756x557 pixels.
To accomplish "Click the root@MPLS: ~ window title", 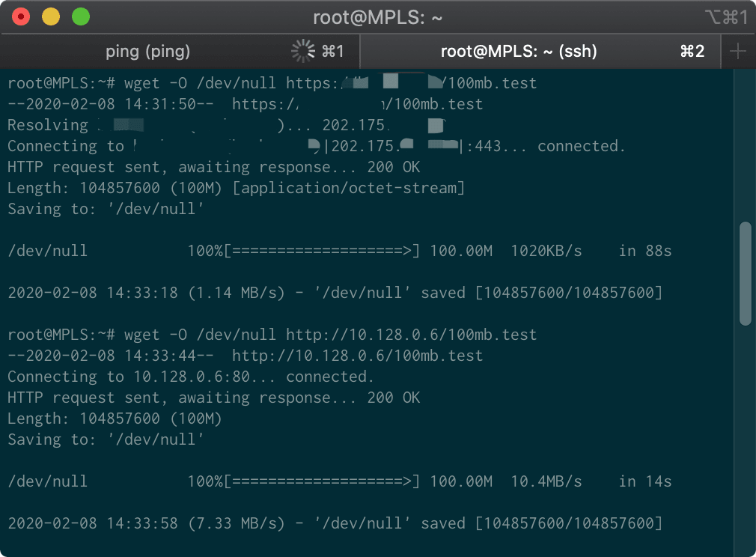I will pyautogui.click(x=377, y=16).
